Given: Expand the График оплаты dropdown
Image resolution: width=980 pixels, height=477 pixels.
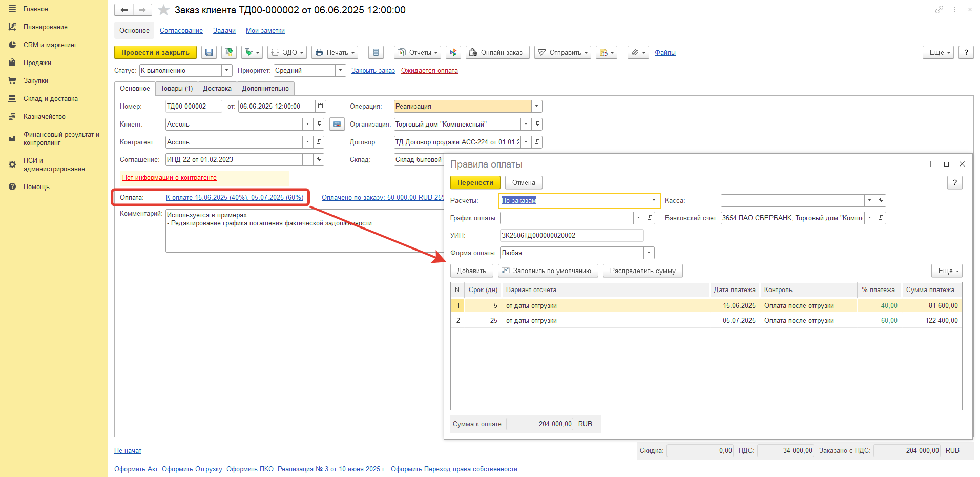Looking at the screenshot, I should point(638,218).
